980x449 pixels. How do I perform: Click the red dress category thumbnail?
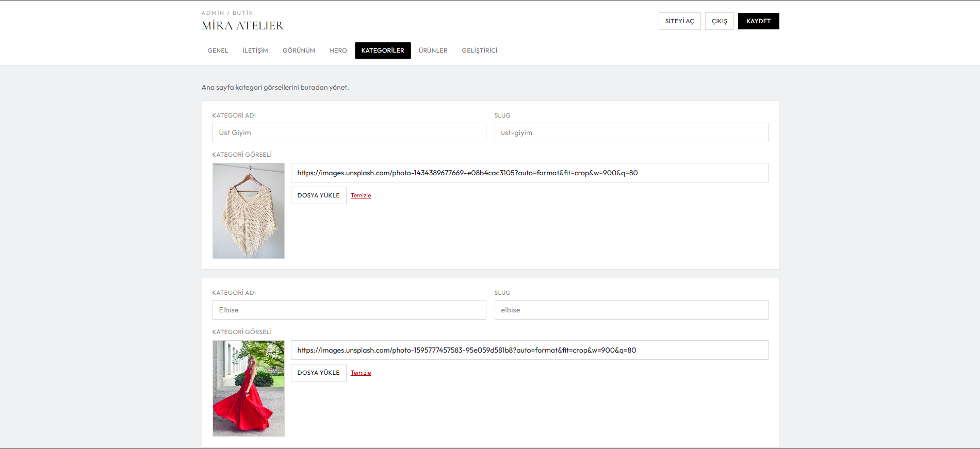(x=249, y=388)
